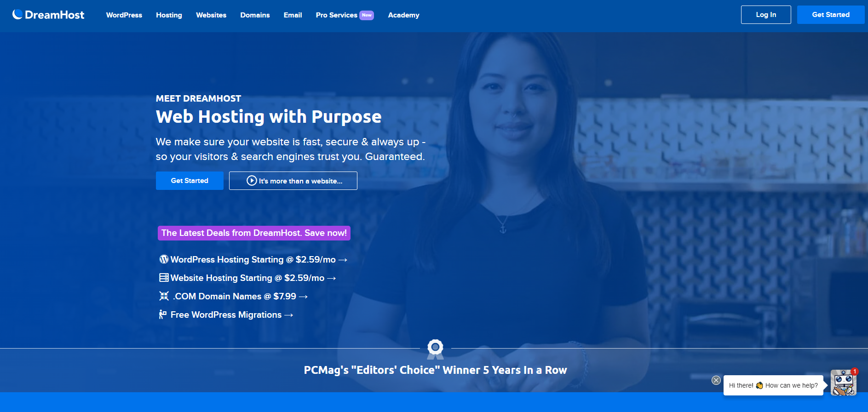The height and width of the screenshot is (412, 868).
Task: Click the award ribbon badge icon
Action: [x=435, y=349]
